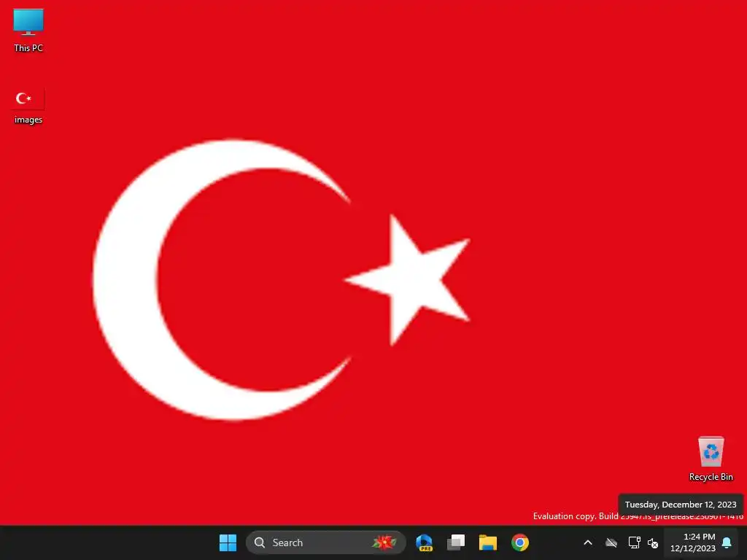Click the magnifier icon in Search box

click(260, 542)
